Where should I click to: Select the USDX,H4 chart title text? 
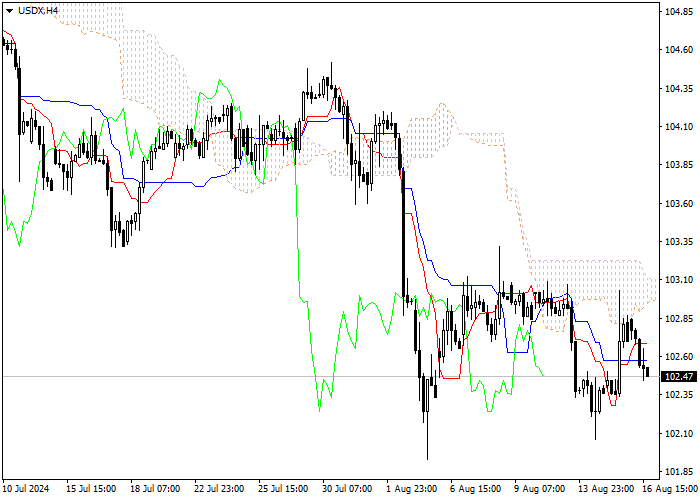click(x=38, y=11)
